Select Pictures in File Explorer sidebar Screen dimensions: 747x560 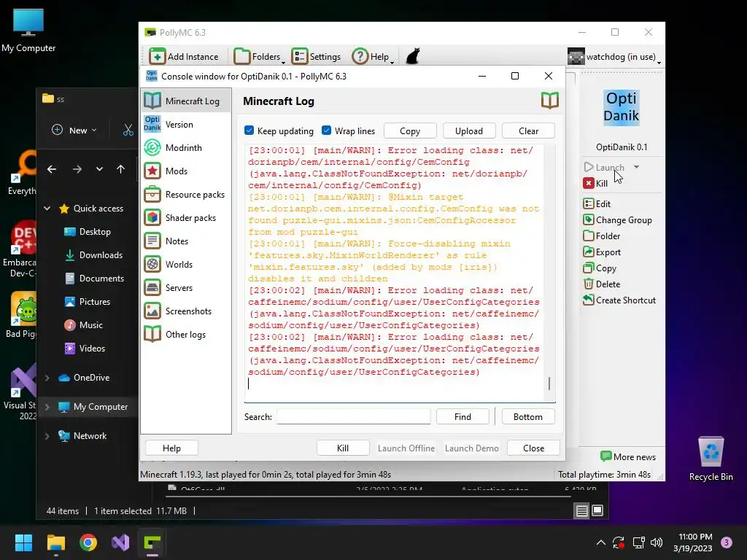88,301
